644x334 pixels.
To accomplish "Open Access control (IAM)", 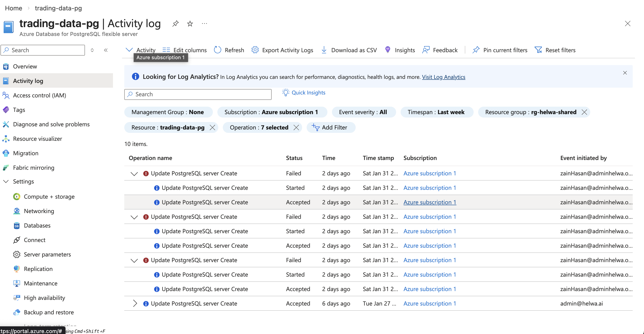I will (56, 96).
